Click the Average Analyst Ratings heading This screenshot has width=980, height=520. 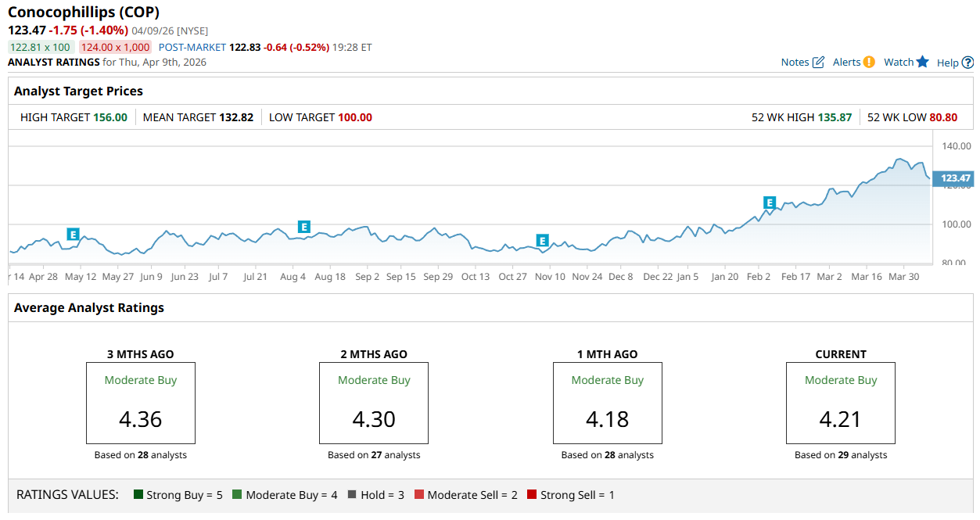tap(89, 308)
